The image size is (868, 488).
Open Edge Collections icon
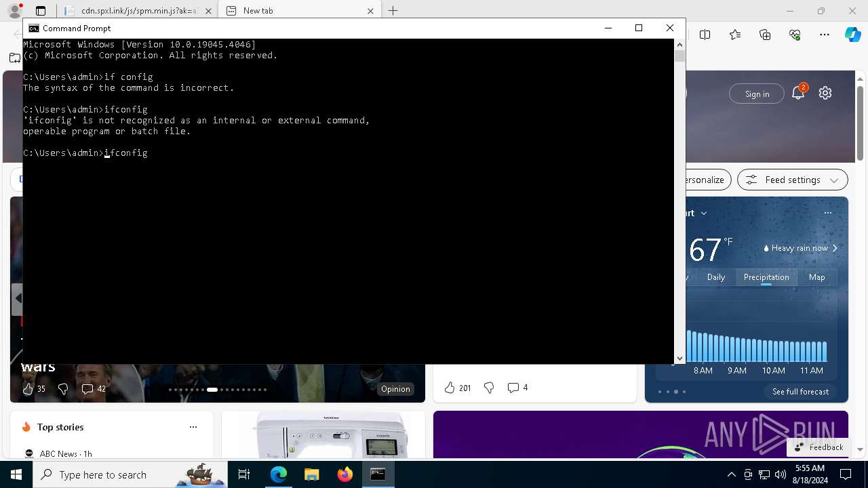pos(765,35)
